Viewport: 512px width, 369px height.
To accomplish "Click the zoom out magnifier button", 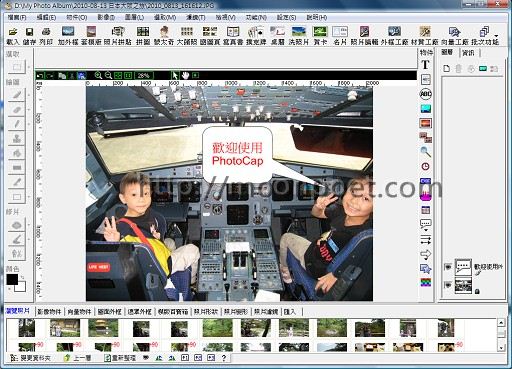I will (108, 75).
